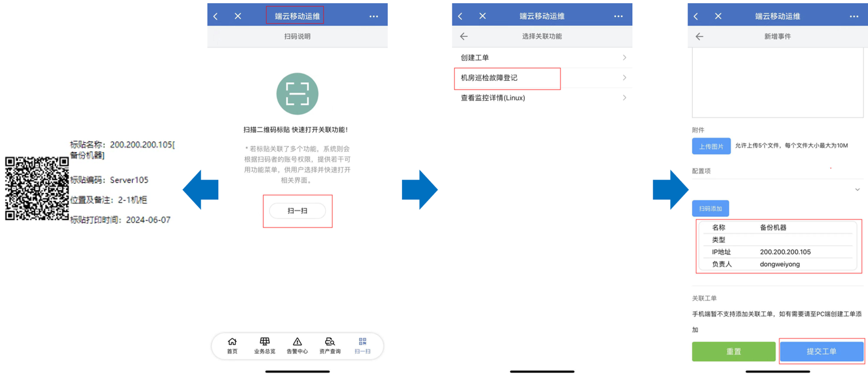Image resolution: width=868 pixels, height=376 pixels.
Task: Select 机房巡检故障登记 from the function list
Action: (x=507, y=78)
